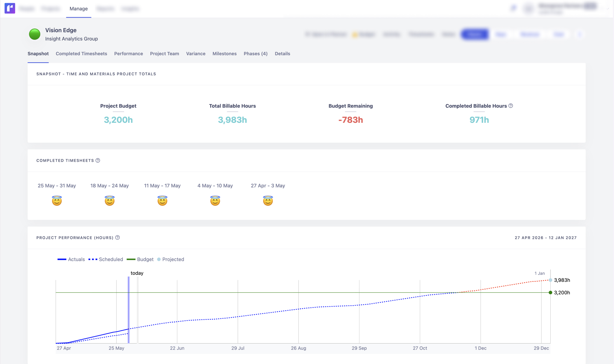Click the 11 May - 17 May week label
The width and height of the screenshot is (614, 364).
(162, 186)
